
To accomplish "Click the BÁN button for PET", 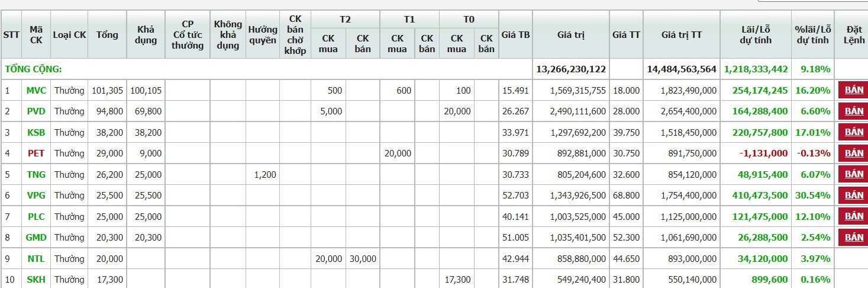I will point(854,153).
